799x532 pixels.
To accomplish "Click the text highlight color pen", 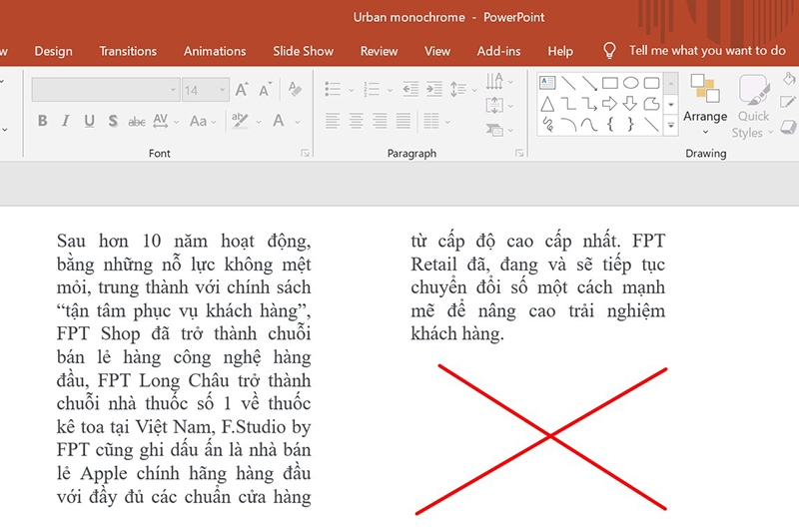I will pyautogui.click(x=240, y=121).
